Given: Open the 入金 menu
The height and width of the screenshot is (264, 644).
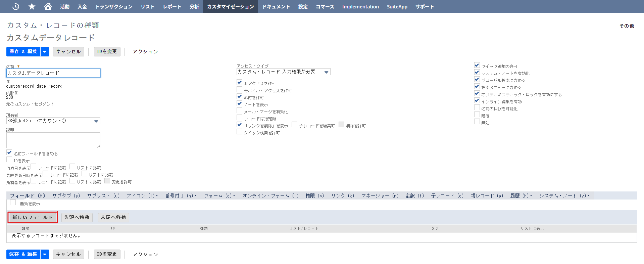Looking at the screenshot, I should pos(82,7).
